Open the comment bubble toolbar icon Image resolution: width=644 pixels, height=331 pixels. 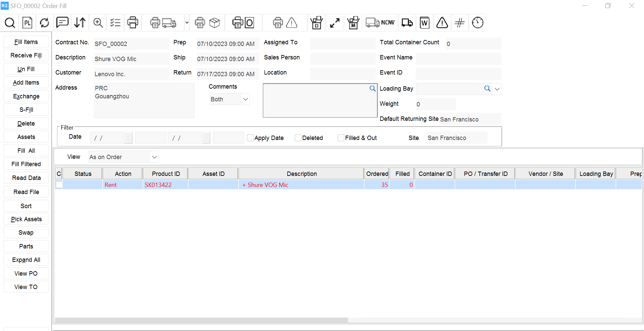pyautogui.click(x=62, y=22)
